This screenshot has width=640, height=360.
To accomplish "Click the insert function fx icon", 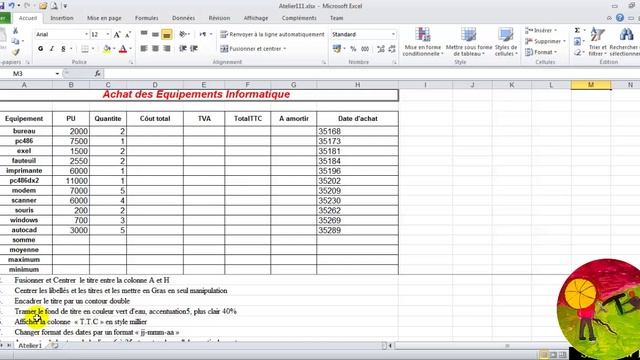I will coord(97,73).
